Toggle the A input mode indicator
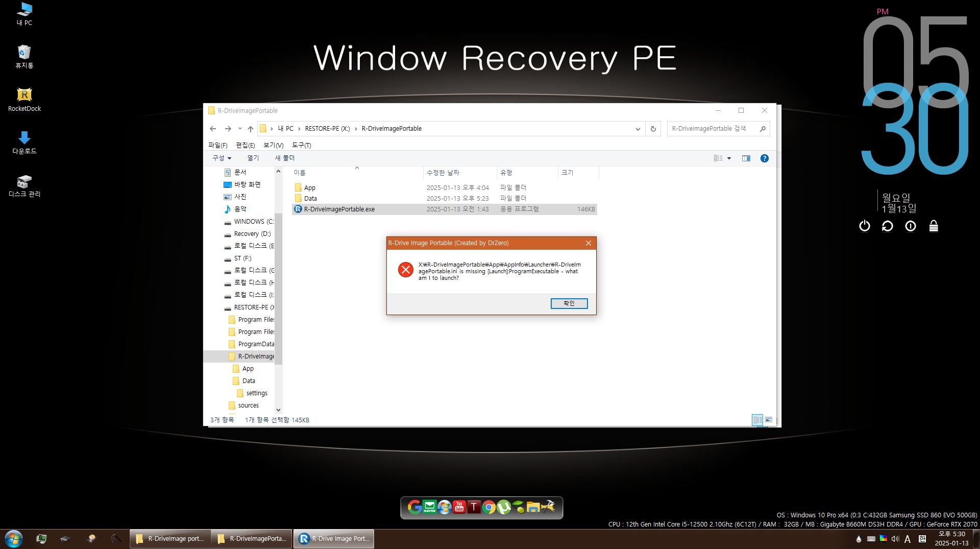Screen dimensions: 980x549 tap(908, 539)
